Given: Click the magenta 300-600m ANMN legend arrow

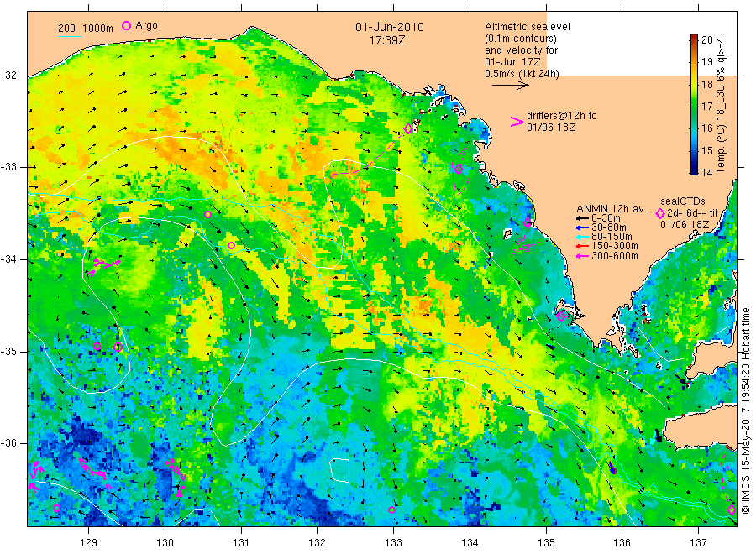Looking at the screenshot, I should 582,256.
